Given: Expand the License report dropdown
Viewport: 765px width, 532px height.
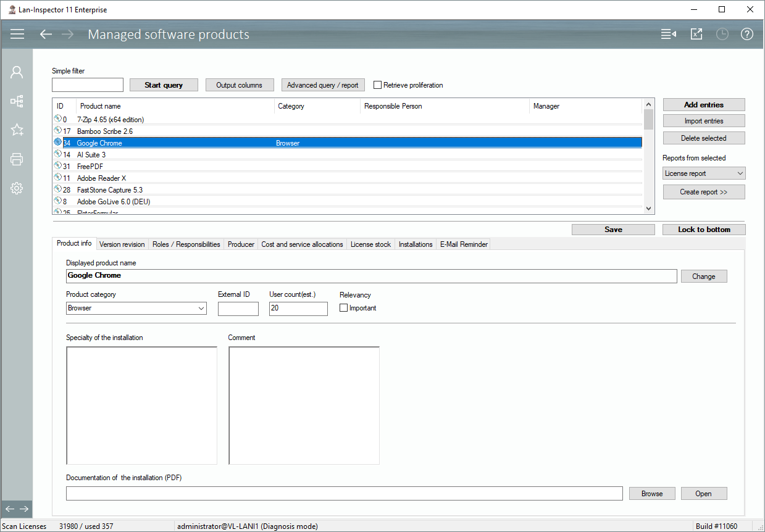Looking at the screenshot, I should coord(704,173).
